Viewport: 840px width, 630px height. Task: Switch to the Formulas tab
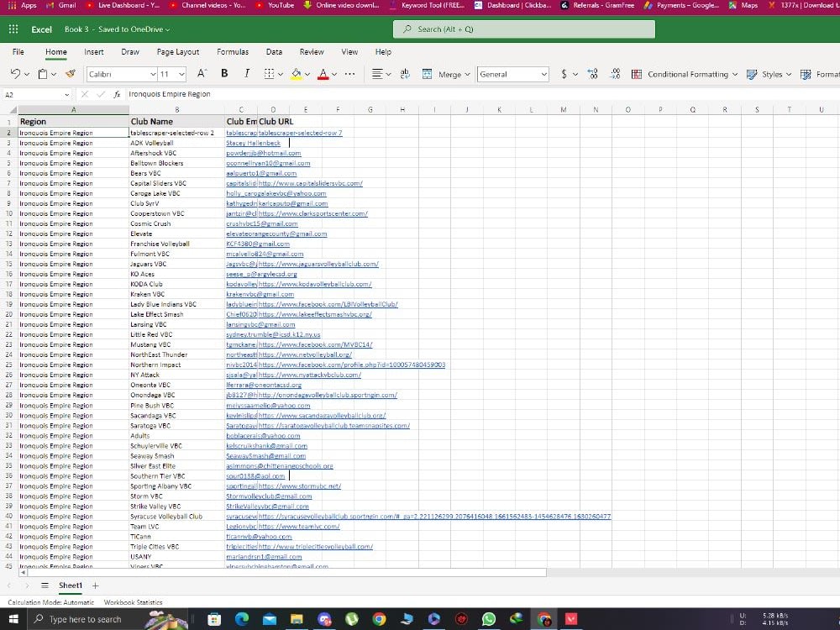click(x=233, y=52)
